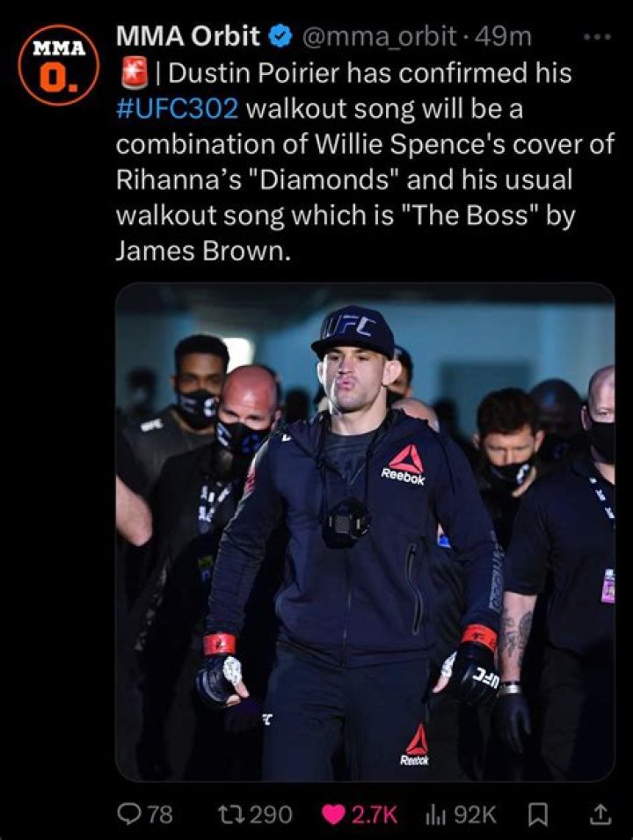The image size is (633, 840).
Task: Open the three-dots more options menu
Action: pos(597,37)
